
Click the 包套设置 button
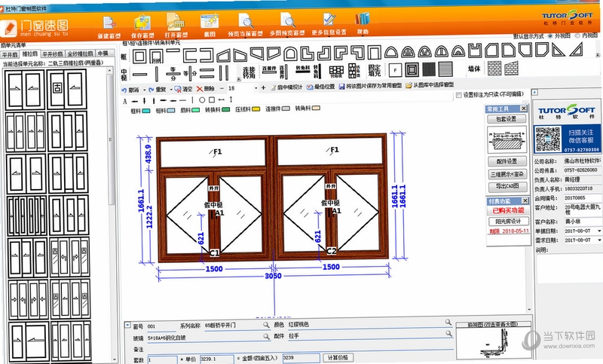pos(506,119)
